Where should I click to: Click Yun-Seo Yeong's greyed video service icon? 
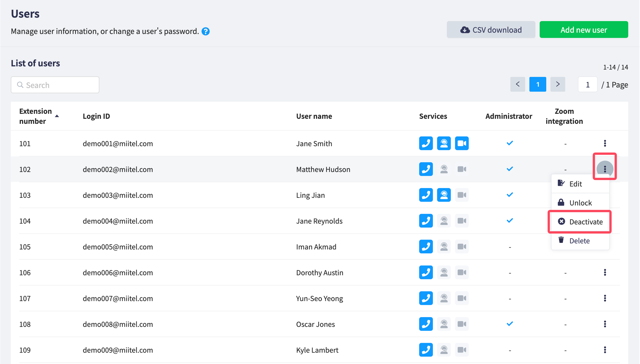462,298
